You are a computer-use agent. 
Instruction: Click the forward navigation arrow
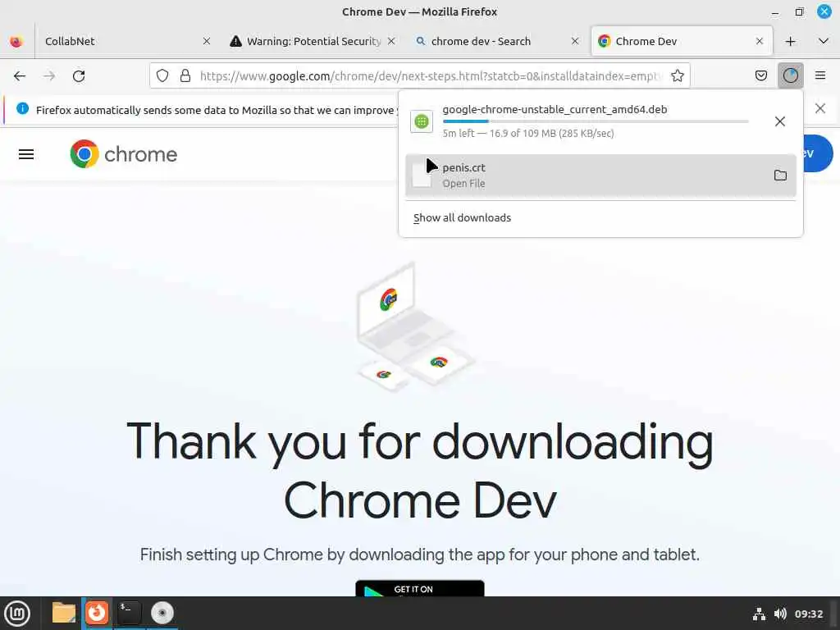pos(49,76)
